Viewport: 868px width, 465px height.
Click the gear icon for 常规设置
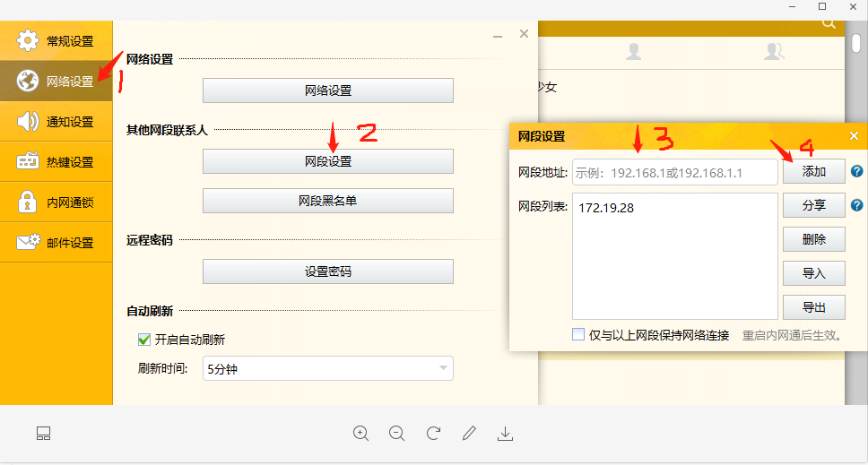tap(28, 40)
